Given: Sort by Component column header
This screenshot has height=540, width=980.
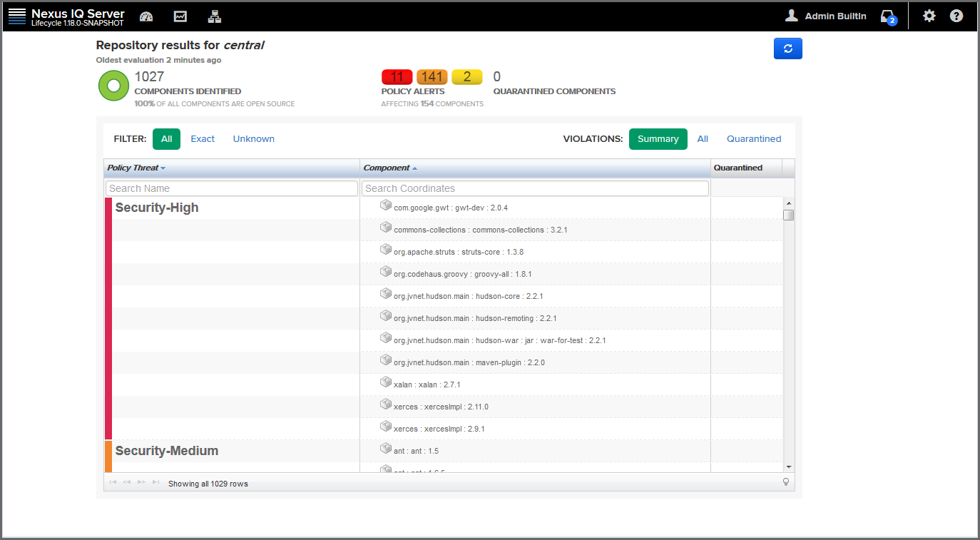Looking at the screenshot, I should tap(535, 168).
